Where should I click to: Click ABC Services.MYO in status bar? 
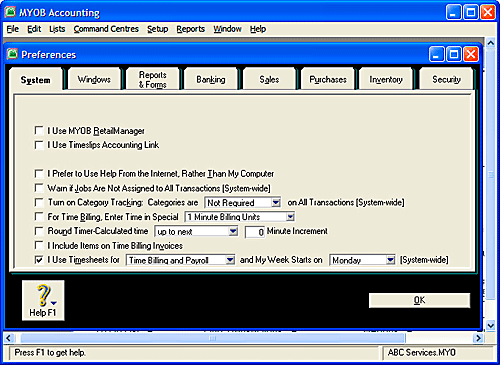tap(422, 352)
